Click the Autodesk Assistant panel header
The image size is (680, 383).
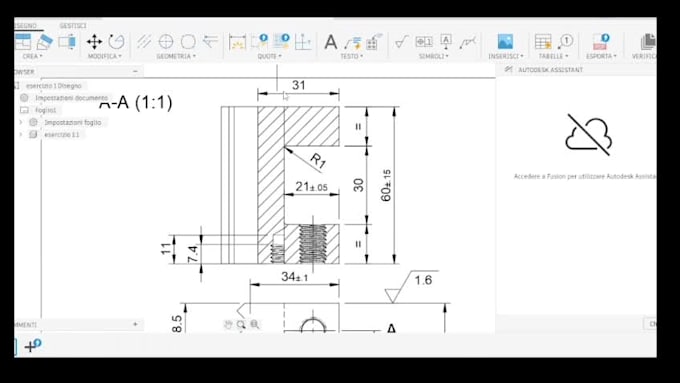[x=550, y=69]
